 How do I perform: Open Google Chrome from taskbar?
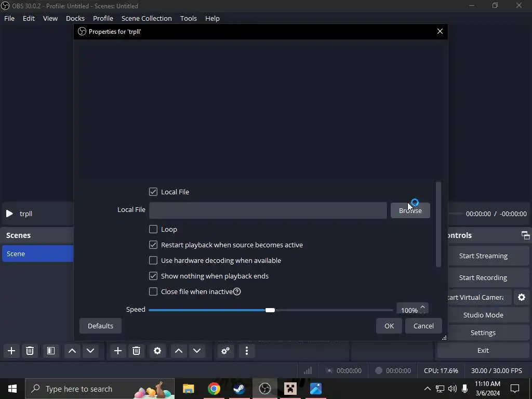coord(214,389)
